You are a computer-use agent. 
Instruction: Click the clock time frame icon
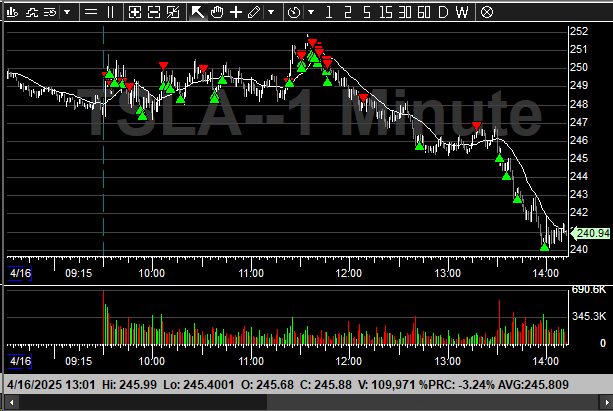(x=294, y=13)
